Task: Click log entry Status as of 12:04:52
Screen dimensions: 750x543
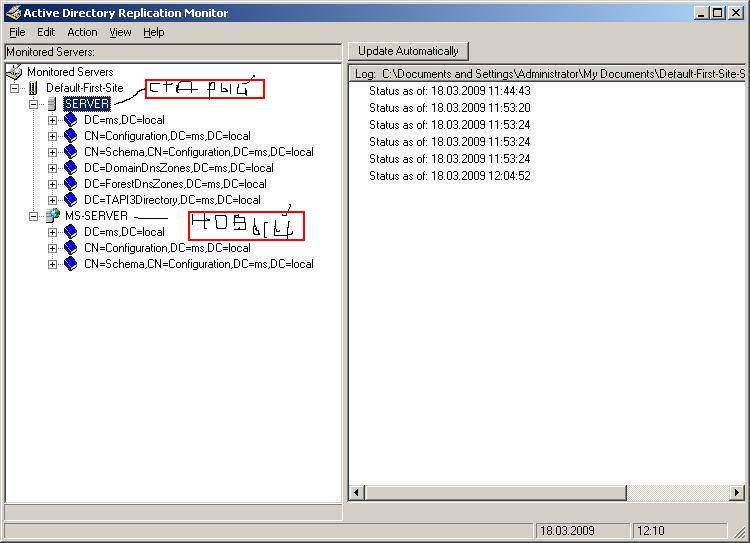Action: click(x=450, y=176)
